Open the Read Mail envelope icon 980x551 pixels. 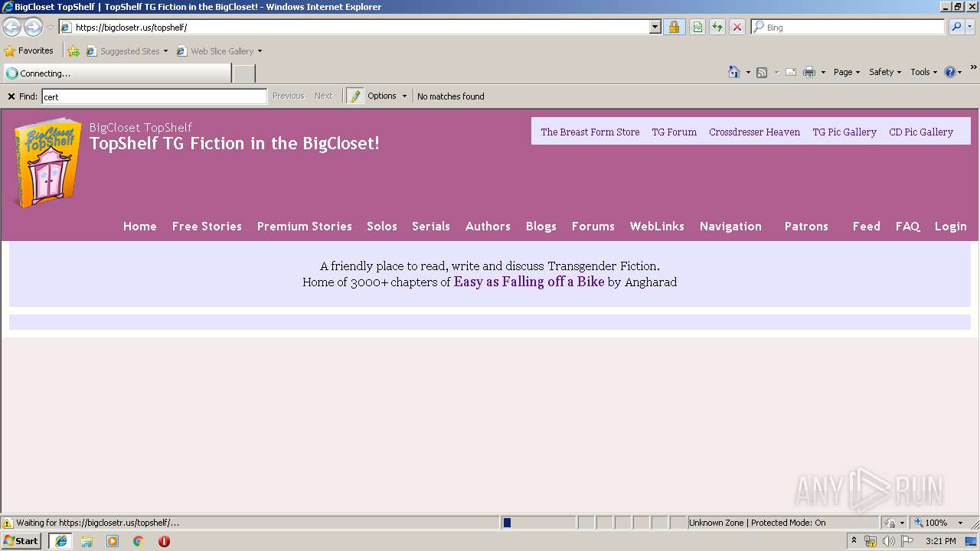[x=791, y=72]
